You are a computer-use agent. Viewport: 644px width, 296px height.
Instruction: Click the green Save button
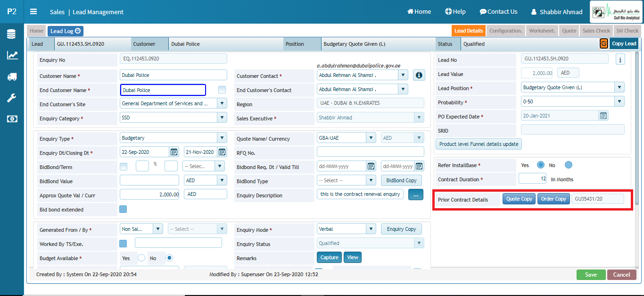click(x=591, y=275)
